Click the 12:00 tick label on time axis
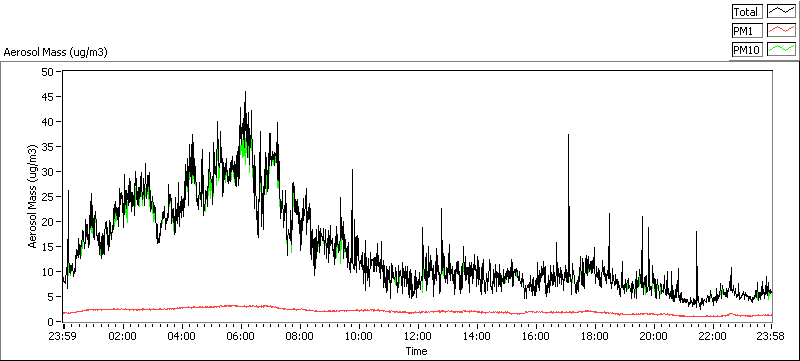 click(418, 337)
